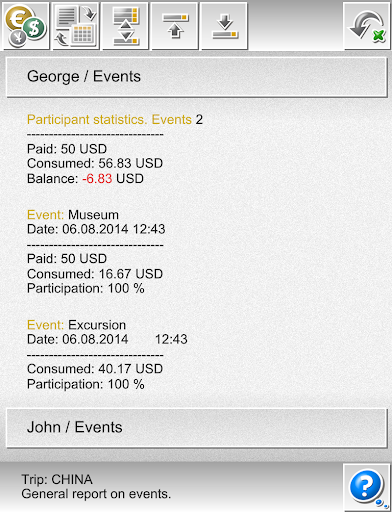This screenshot has height=512, width=392.
Task: Click the Museum date 06.08.2014 12:43
Action: click(x=96, y=229)
